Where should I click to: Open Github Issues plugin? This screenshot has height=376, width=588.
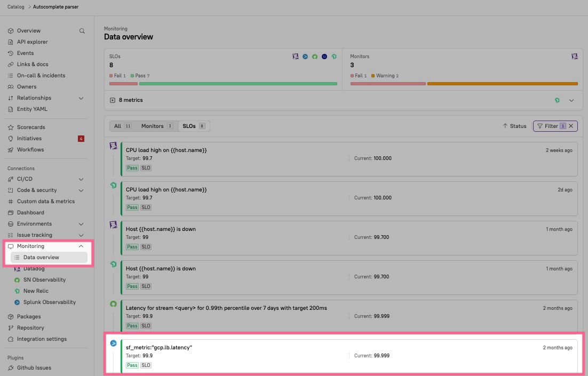(34, 368)
